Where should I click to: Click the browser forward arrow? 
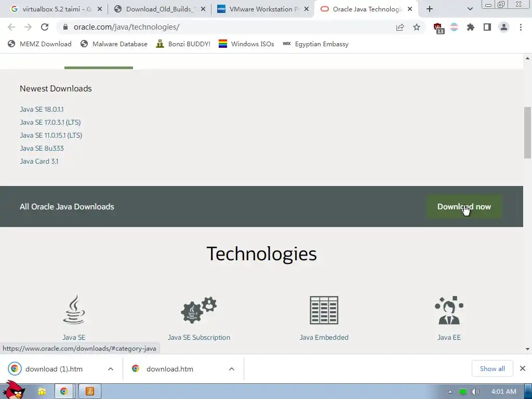click(28, 27)
